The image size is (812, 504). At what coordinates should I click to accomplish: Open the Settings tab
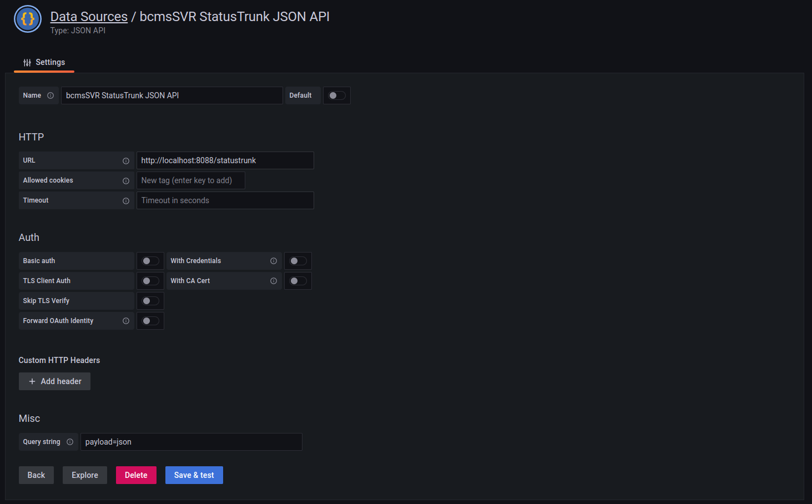click(x=44, y=63)
